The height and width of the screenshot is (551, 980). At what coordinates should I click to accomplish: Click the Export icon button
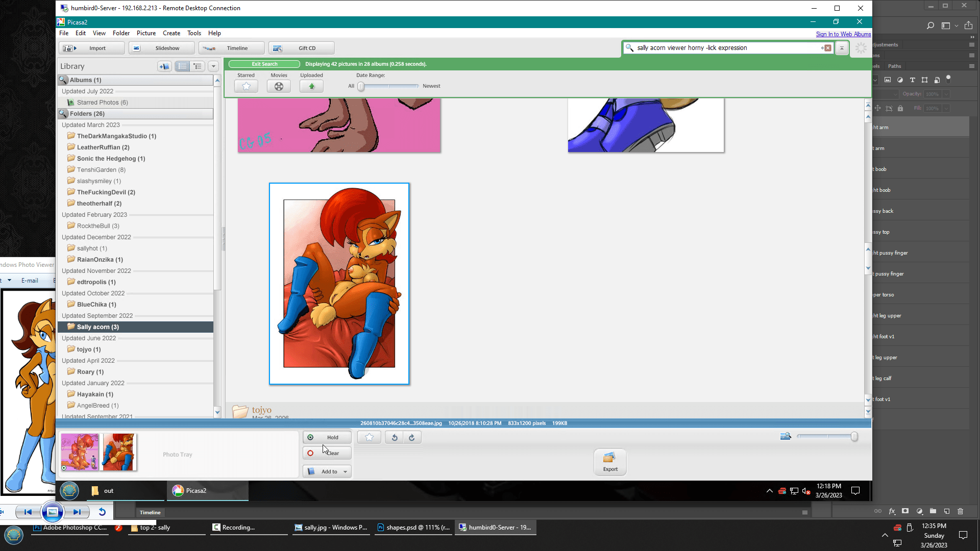[610, 462]
